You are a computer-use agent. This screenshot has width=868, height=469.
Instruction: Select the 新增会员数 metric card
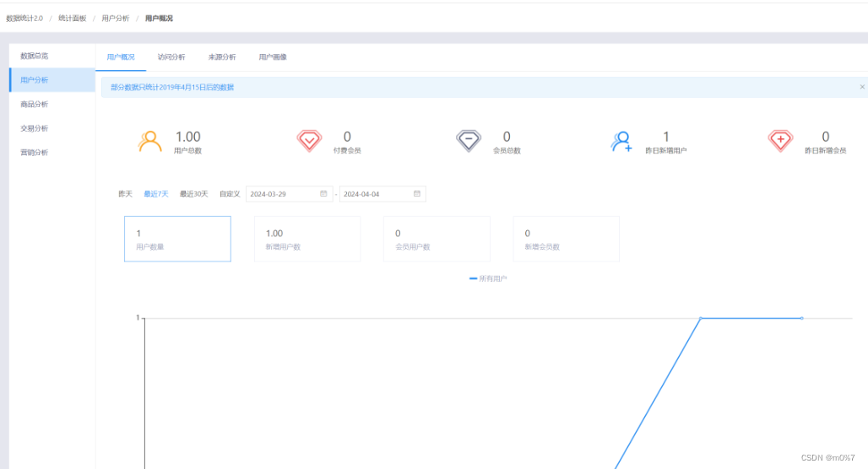tap(567, 239)
